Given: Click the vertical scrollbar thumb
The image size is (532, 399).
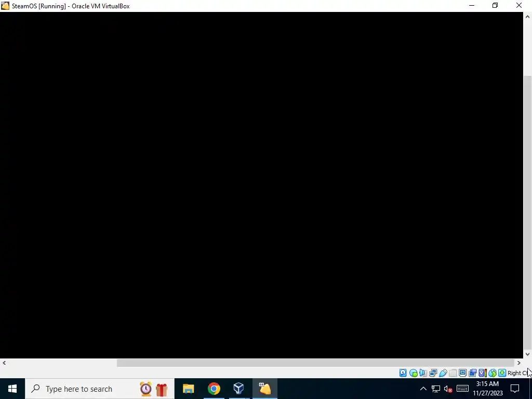Looking at the screenshot, I should [528, 212].
